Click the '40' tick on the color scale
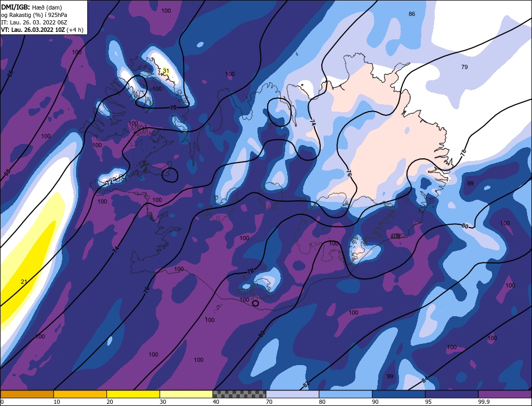The width and height of the screenshot is (532, 406). (x=216, y=402)
